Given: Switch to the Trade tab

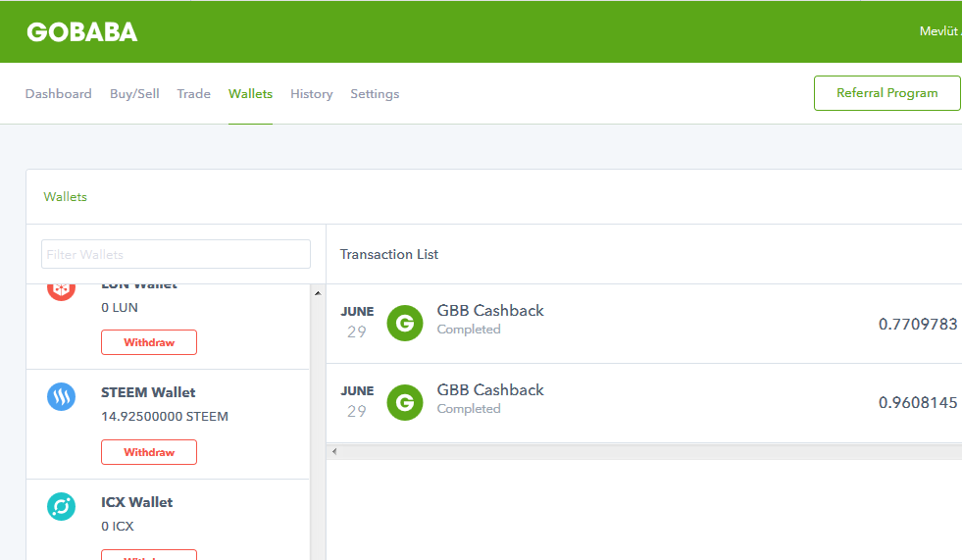Looking at the screenshot, I should click(x=194, y=94).
